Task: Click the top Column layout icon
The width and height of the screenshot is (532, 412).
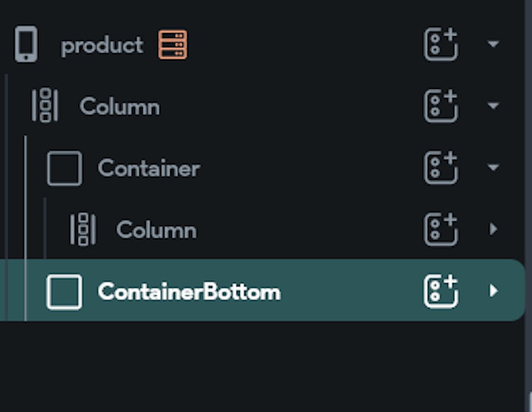Action: click(45, 106)
